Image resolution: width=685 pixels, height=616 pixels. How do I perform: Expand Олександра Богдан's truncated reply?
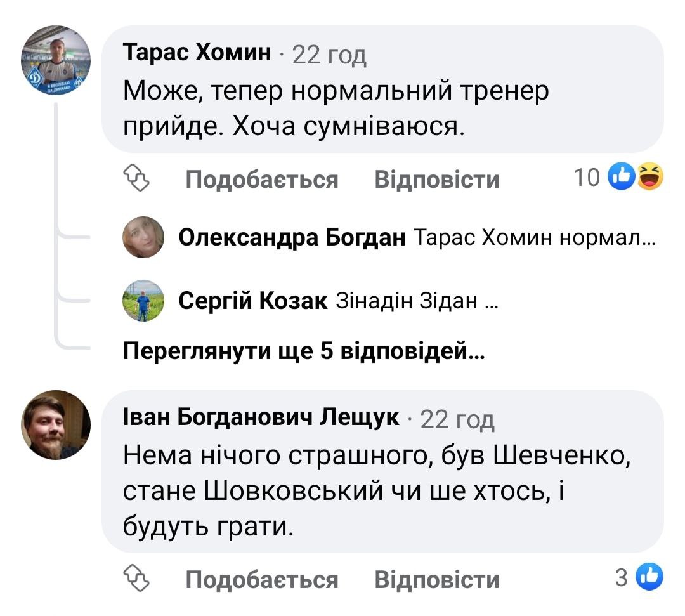[x=534, y=239]
